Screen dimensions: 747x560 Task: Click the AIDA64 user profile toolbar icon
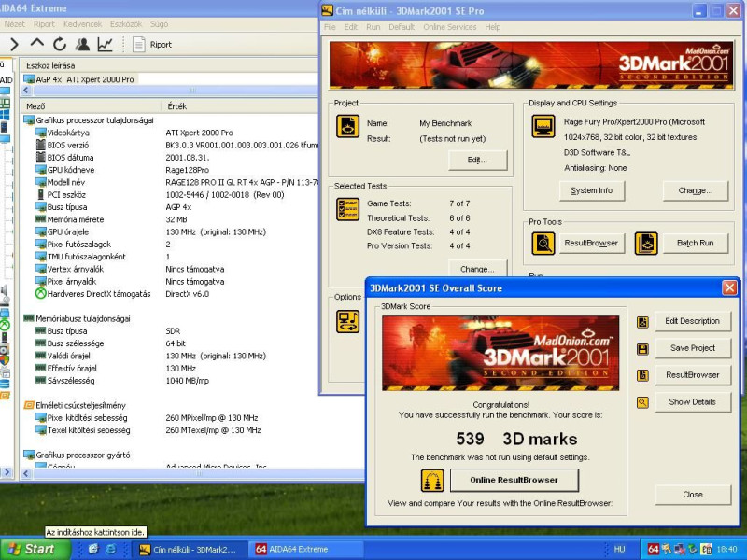(82, 44)
